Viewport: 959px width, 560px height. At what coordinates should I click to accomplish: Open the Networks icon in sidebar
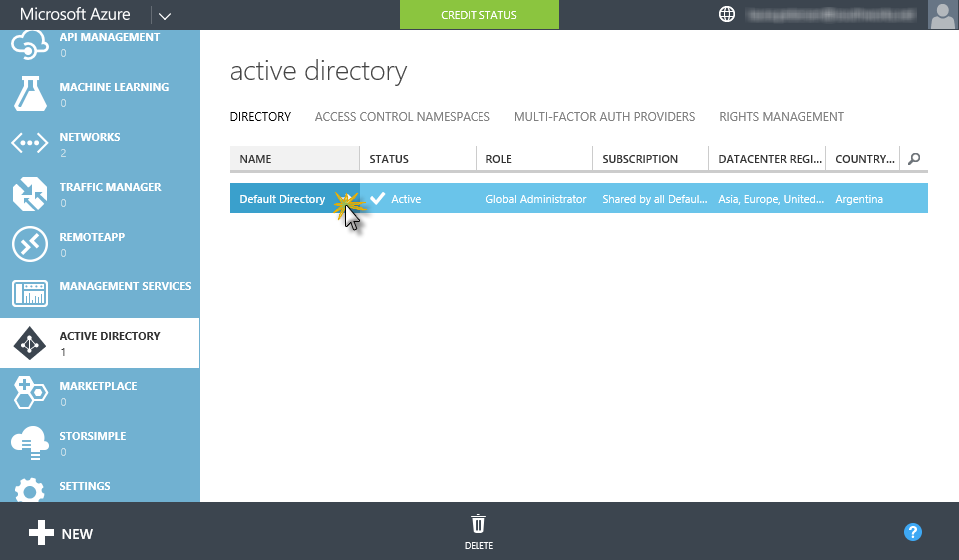tap(29, 143)
